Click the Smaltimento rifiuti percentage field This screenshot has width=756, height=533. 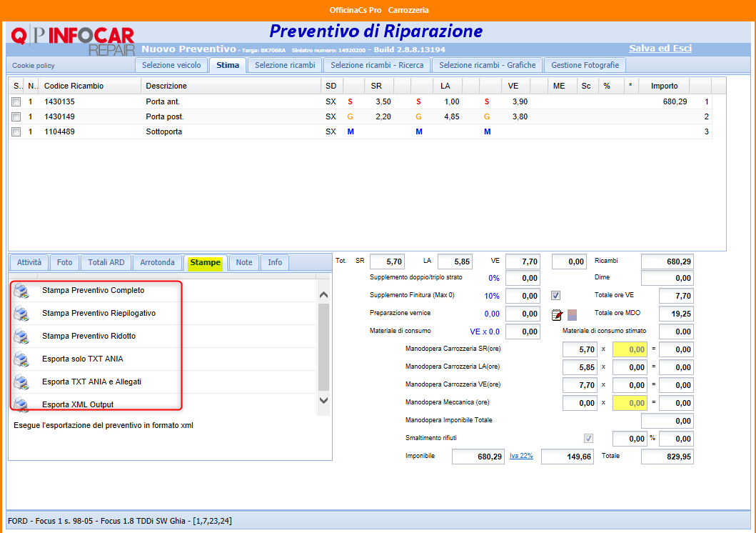point(630,439)
